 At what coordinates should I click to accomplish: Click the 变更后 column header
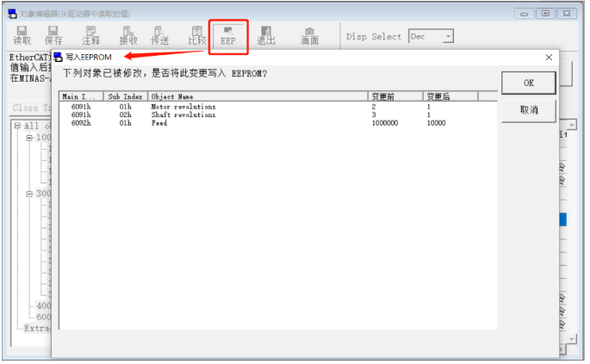[x=450, y=96]
